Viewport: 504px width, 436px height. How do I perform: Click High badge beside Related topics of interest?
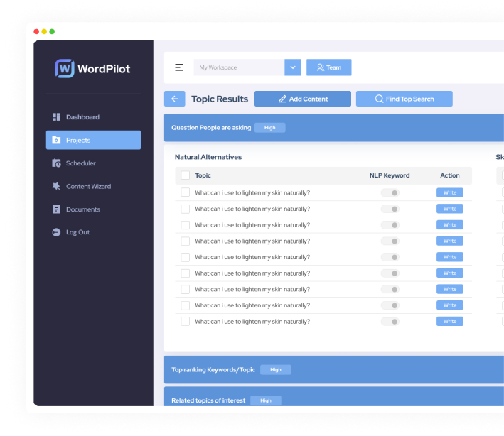point(266,400)
